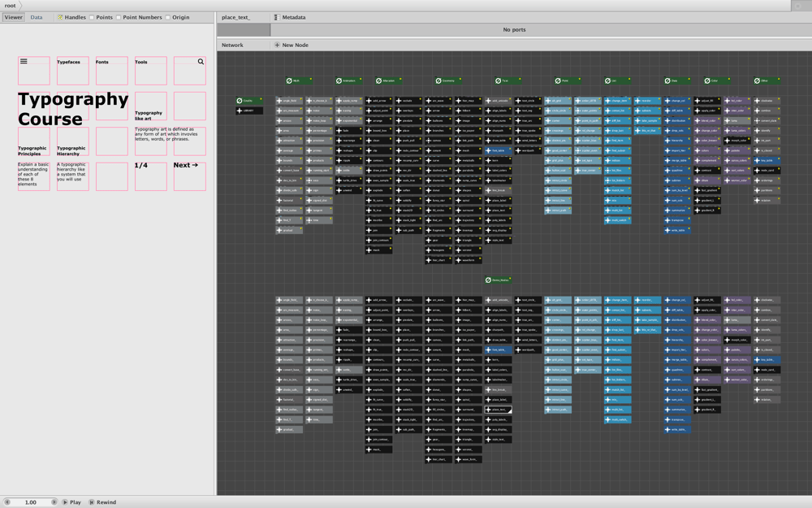Viewport: 812px width, 508px height.
Task: Select the Text category header node
Action: 508,80
